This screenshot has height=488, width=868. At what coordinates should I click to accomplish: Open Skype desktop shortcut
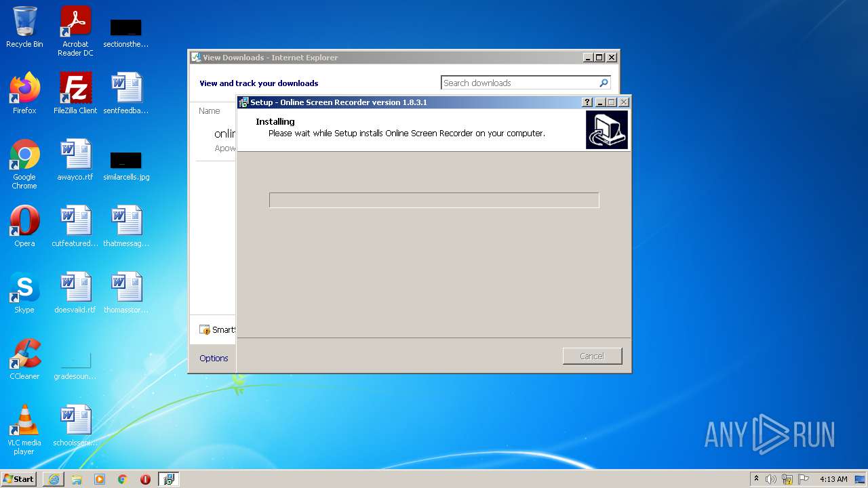(x=24, y=293)
